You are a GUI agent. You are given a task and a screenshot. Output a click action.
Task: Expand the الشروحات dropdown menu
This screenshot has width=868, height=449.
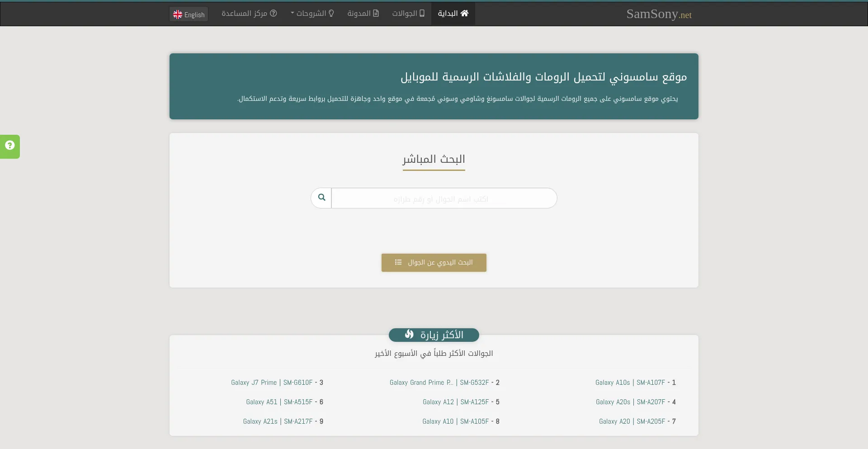(x=312, y=14)
